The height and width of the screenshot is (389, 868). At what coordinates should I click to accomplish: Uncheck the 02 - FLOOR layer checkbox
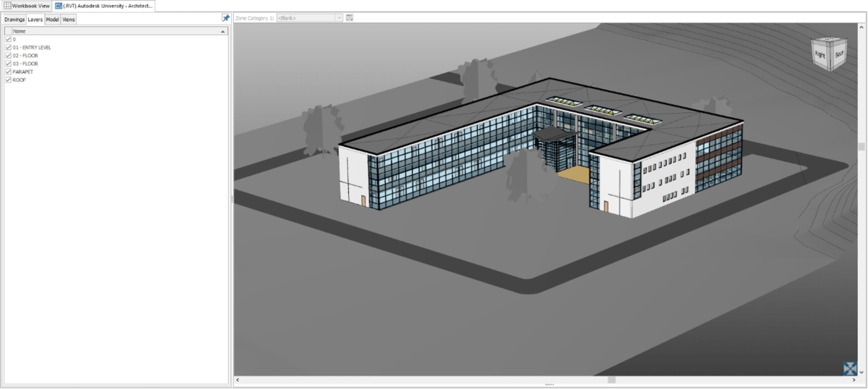tap(8, 55)
